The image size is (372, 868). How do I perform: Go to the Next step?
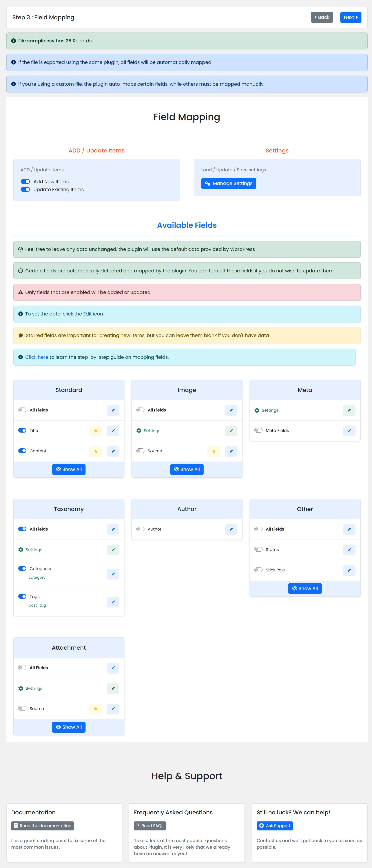click(x=350, y=17)
